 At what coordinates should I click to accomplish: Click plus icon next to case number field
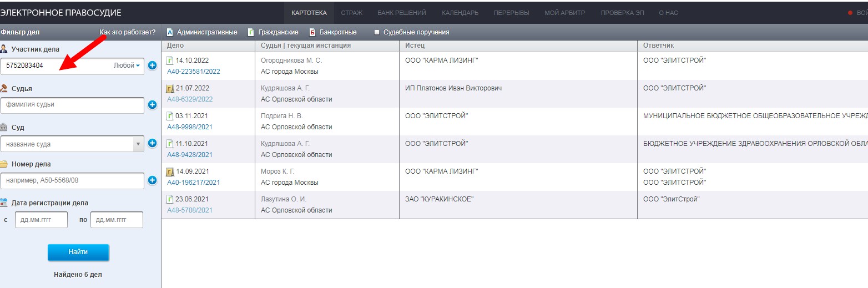[152, 180]
